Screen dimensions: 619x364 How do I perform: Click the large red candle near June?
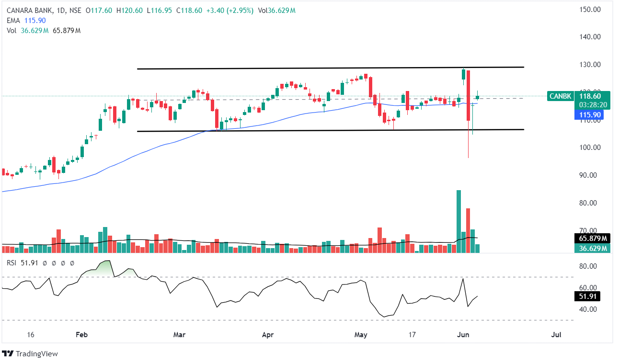[x=468, y=95]
